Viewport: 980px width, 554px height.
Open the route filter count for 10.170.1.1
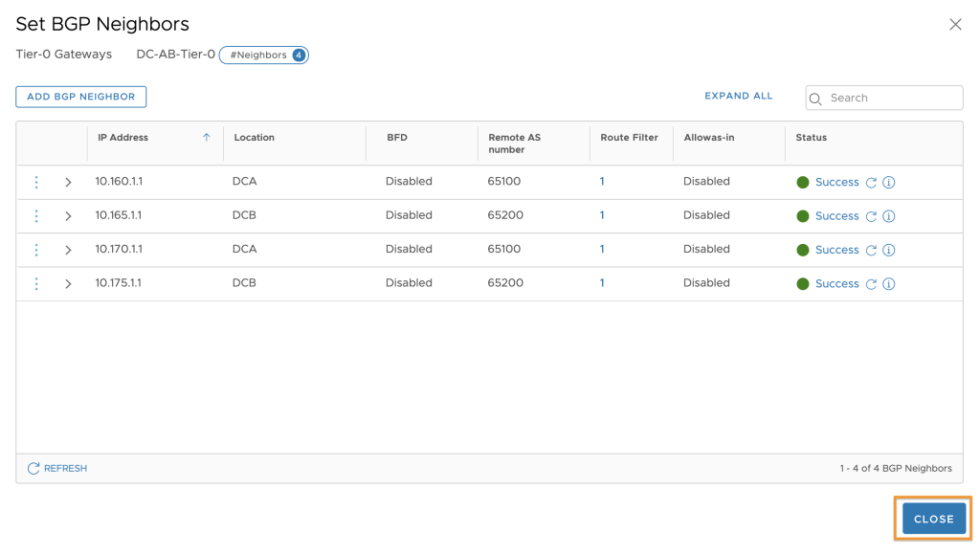click(x=602, y=249)
